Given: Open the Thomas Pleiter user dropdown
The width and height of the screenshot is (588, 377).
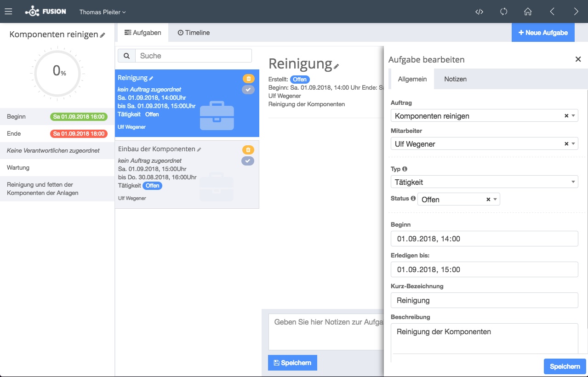Looking at the screenshot, I should 103,12.
